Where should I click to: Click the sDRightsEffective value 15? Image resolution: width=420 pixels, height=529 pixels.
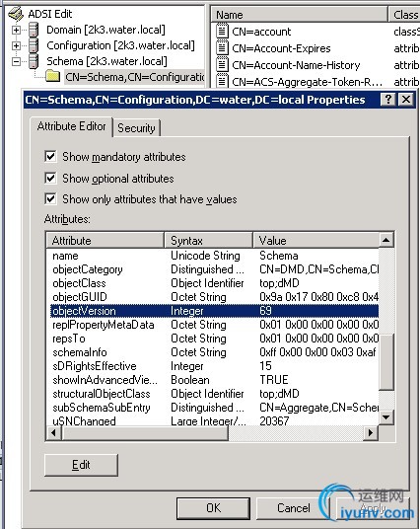(x=265, y=366)
